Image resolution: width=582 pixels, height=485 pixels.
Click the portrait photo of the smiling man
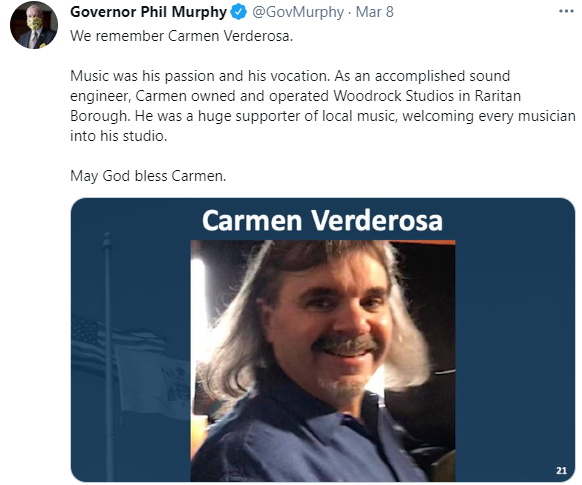pyautogui.click(x=323, y=361)
